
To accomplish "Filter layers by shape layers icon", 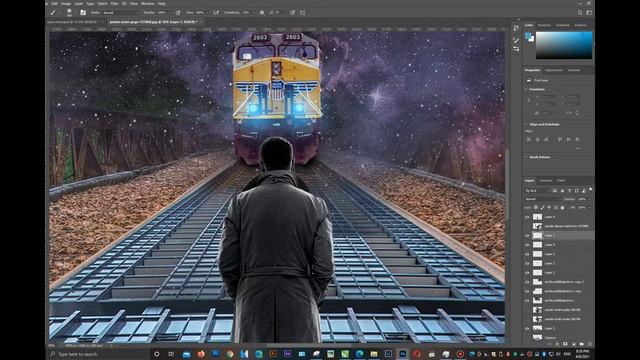I will 577,191.
